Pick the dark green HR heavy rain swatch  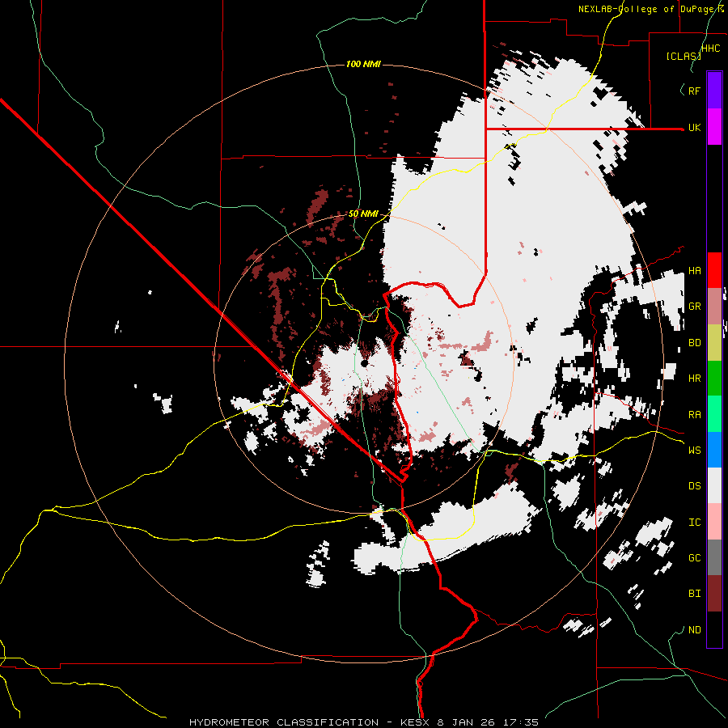tap(714, 379)
